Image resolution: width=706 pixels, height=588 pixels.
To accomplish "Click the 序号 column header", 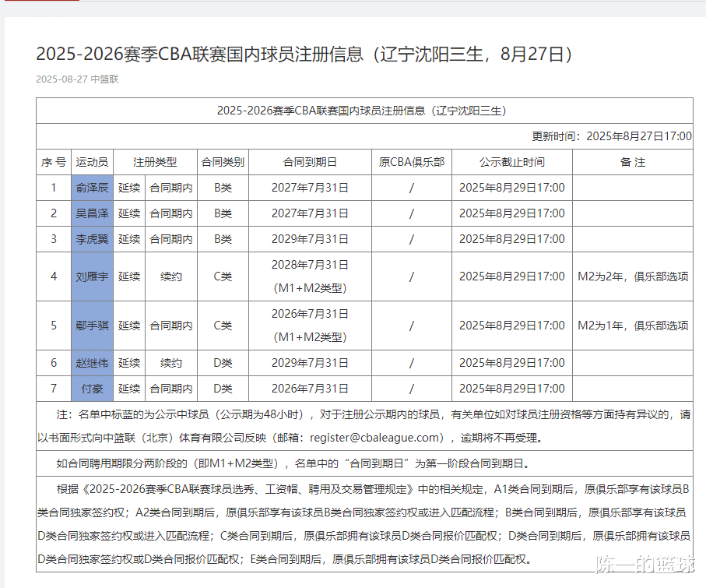I will coord(54,162).
